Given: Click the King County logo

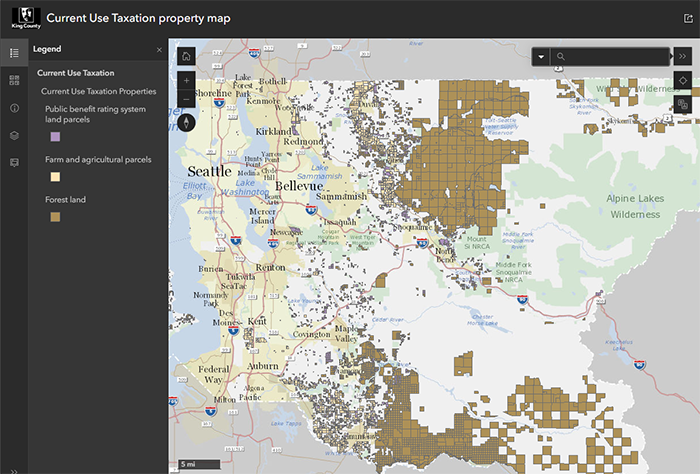Looking at the screenshot, I should coord(26,18).
